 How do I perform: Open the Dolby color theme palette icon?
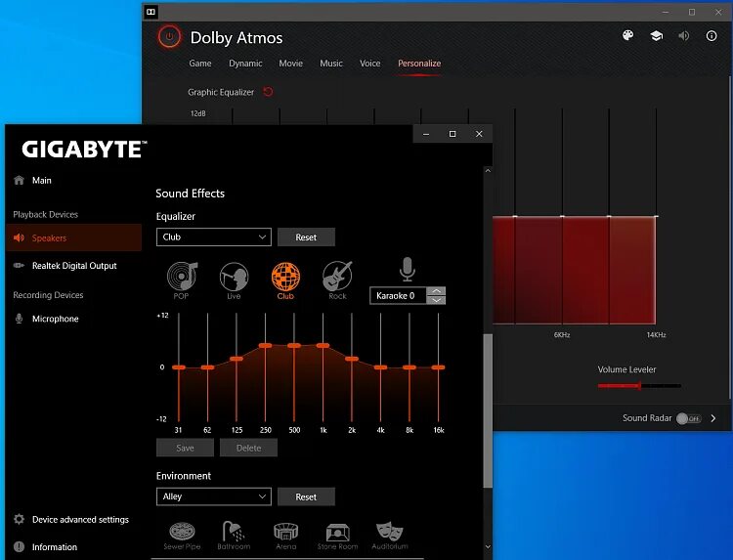tap(627, 35)
